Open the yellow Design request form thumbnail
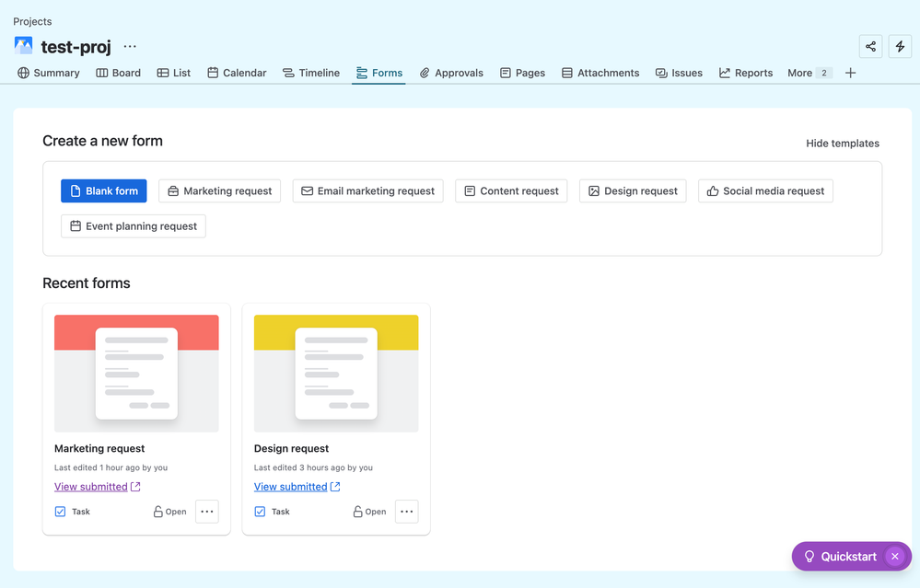 pos(336,374)
